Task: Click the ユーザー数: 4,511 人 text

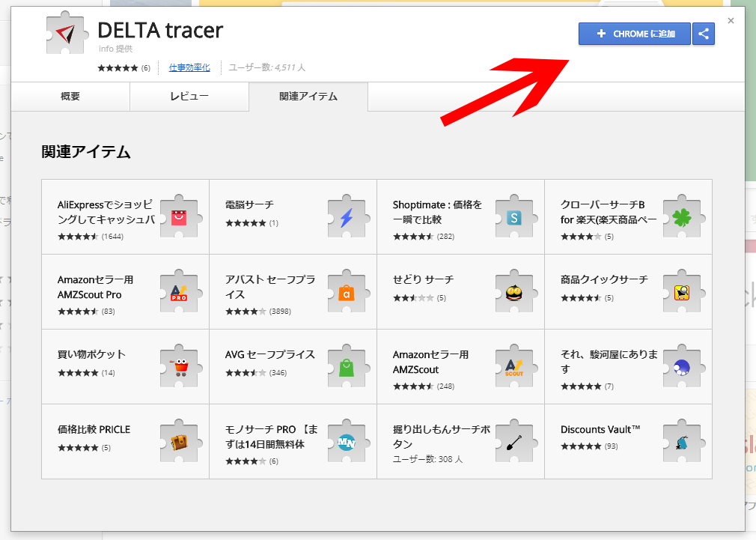Action: 267,67
